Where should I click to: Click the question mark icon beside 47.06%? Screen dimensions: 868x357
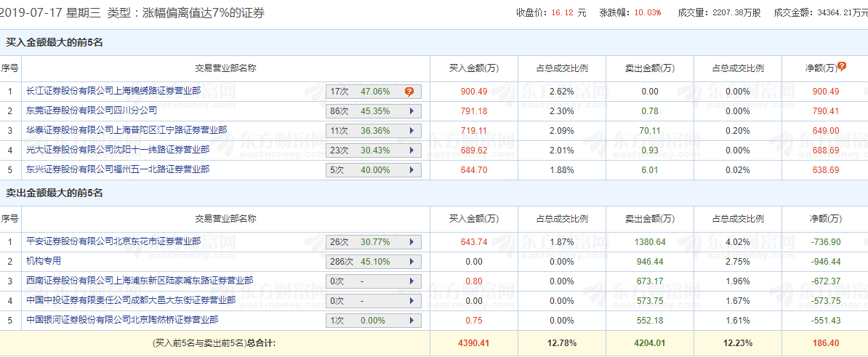pos(409,92)
